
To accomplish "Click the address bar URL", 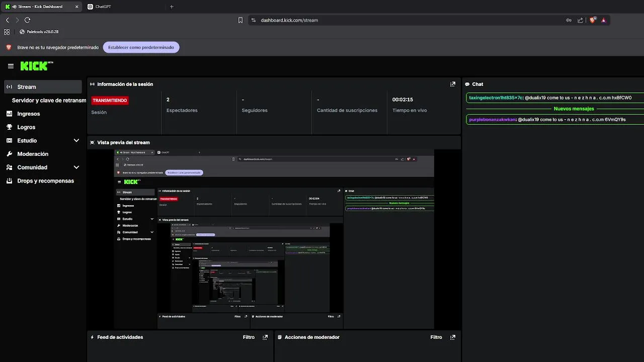I will 289,20.
